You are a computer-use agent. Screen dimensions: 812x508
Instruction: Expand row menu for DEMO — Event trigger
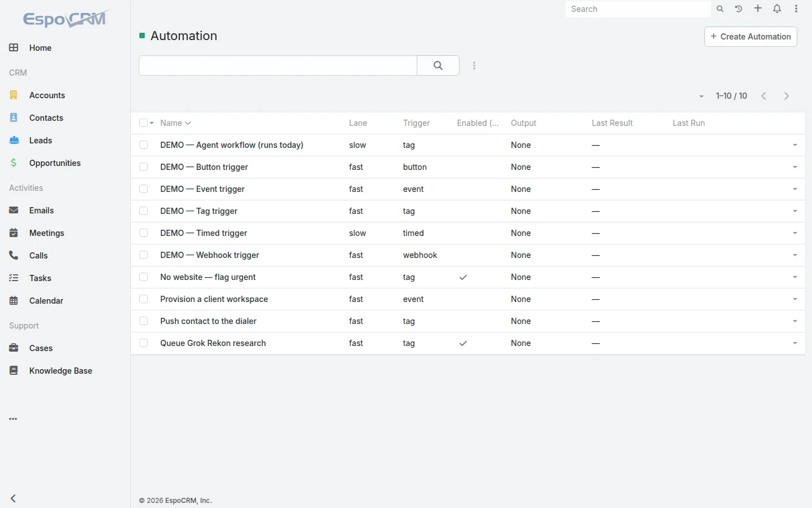coord(795,189)
